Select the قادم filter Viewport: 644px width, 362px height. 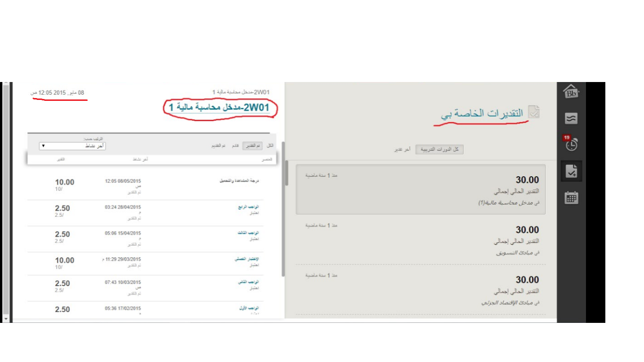235,146
